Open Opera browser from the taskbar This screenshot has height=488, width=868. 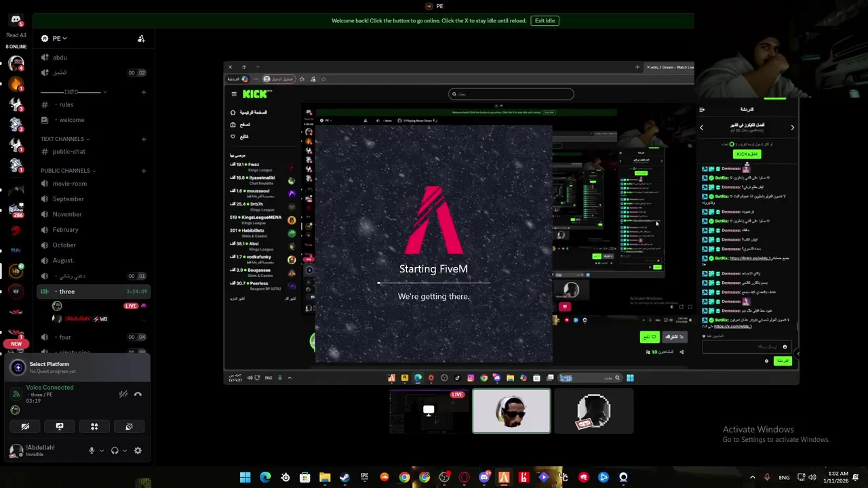pos(465,477)
